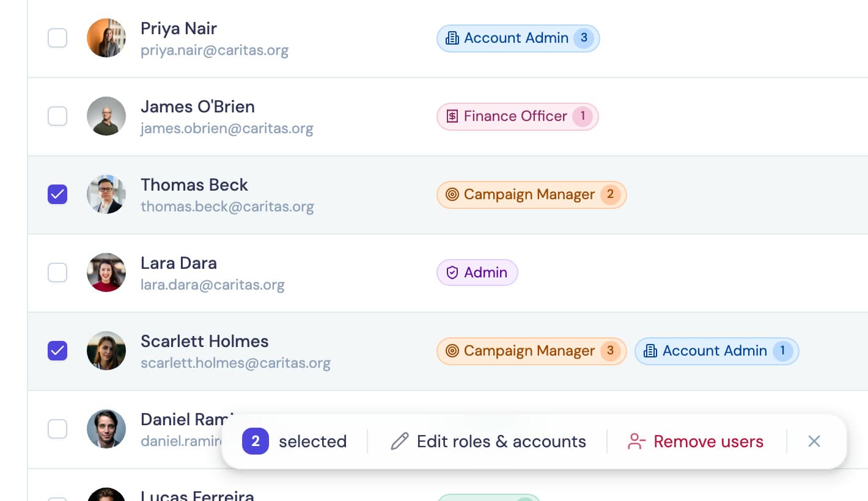
Task: Click email scarlett.holmes@caritas.org
Action: tap(235, 363)
